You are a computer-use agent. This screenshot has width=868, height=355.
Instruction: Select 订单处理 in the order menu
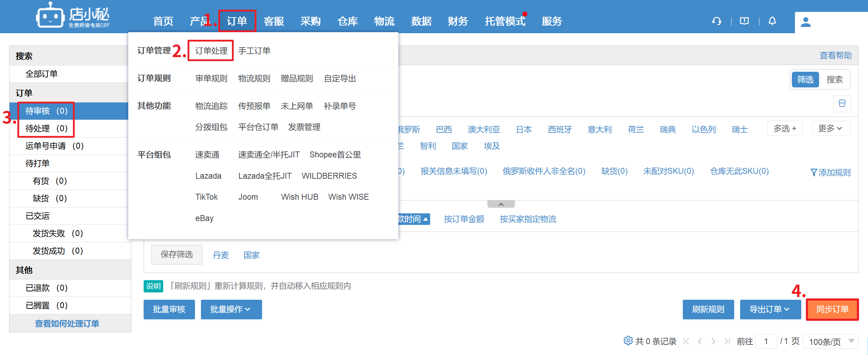click(211, 51)
